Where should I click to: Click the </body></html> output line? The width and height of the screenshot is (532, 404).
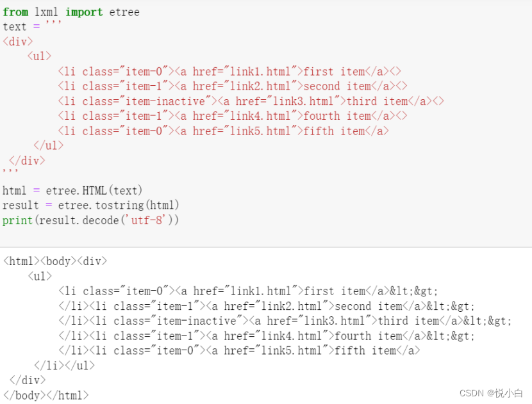pyautogui.click(x=46, y=396)
